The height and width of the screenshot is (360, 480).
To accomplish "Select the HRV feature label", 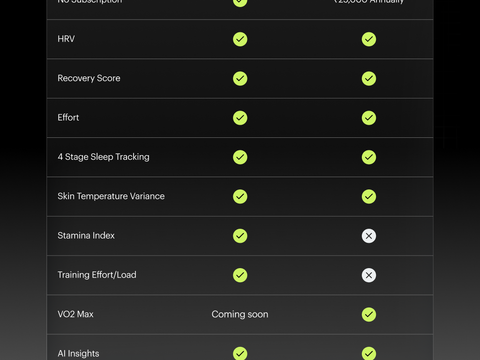I will [x=66, y=39].
